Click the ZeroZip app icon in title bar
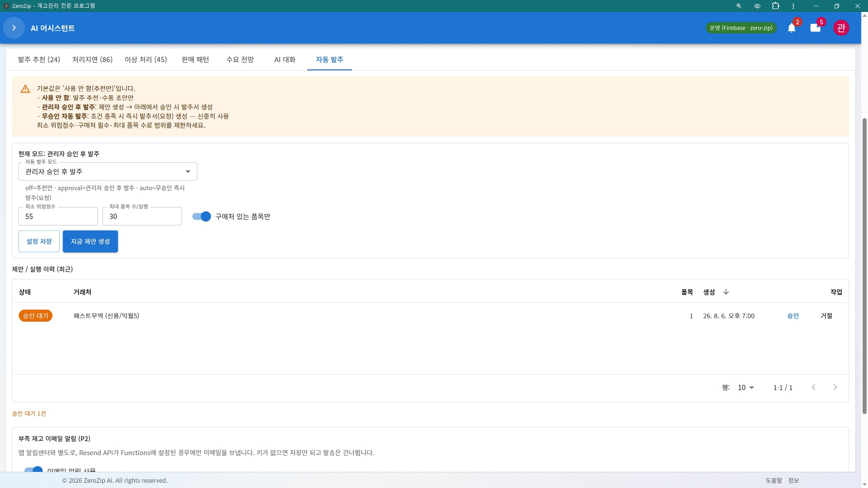 point(6,6)
